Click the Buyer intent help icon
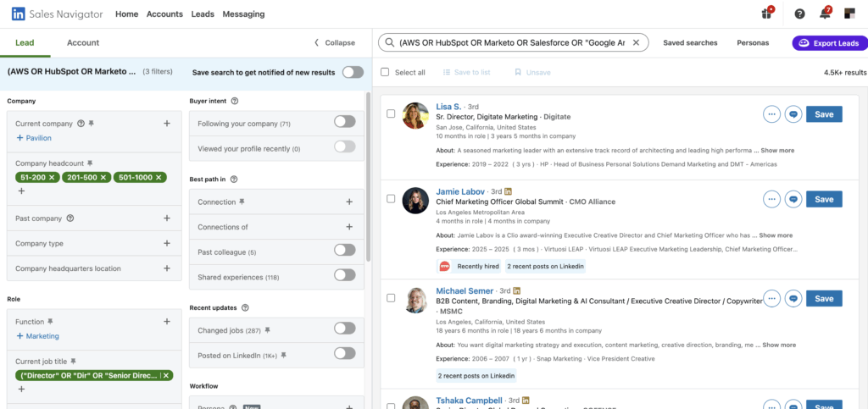 point(235,101)
